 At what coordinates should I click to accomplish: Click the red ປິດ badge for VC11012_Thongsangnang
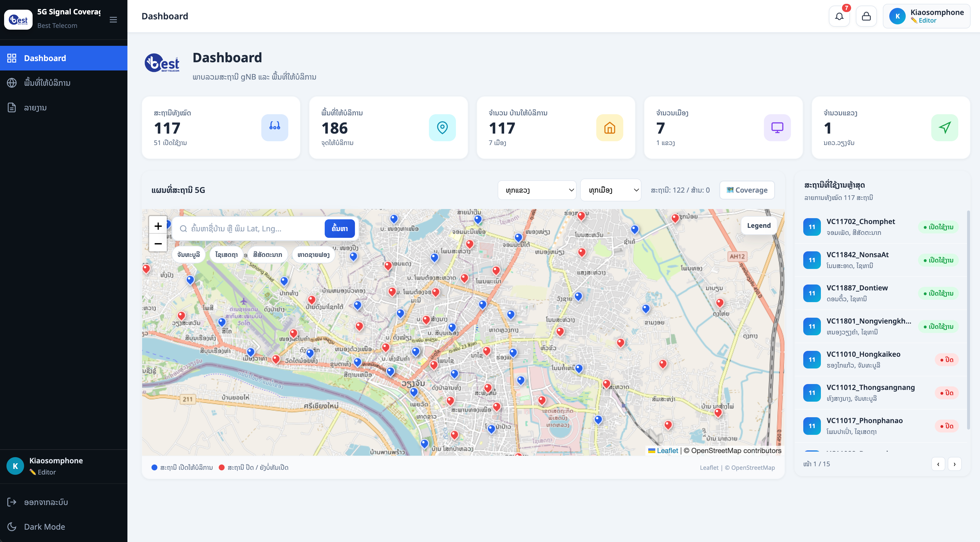click(947, 393)
